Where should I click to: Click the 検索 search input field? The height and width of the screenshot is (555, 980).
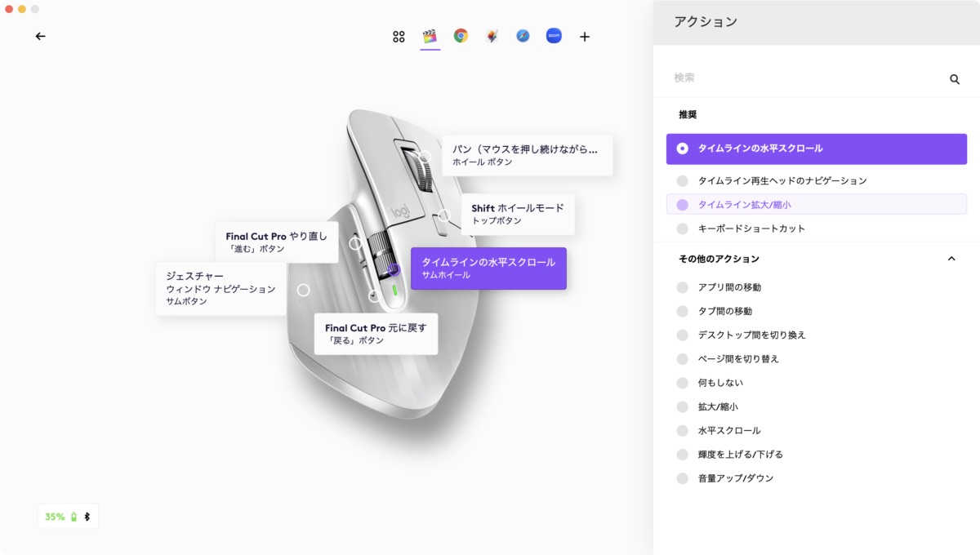click(x=804, y=78)
